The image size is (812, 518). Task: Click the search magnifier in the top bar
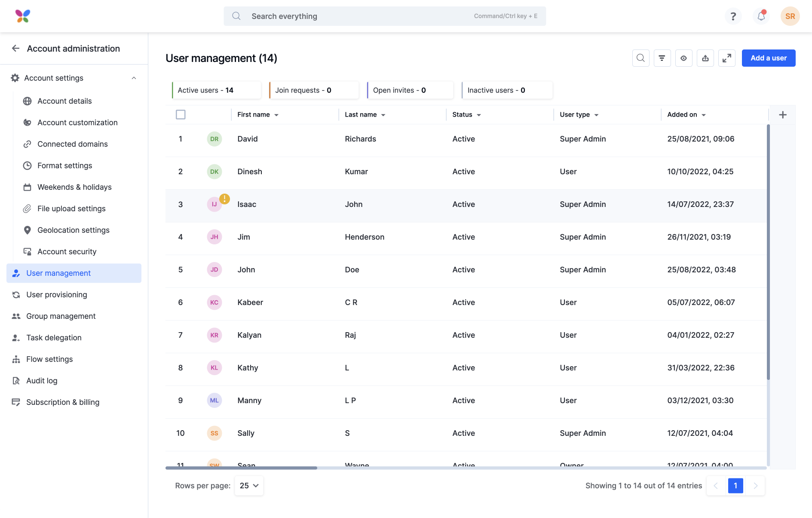tap(236, 16)
